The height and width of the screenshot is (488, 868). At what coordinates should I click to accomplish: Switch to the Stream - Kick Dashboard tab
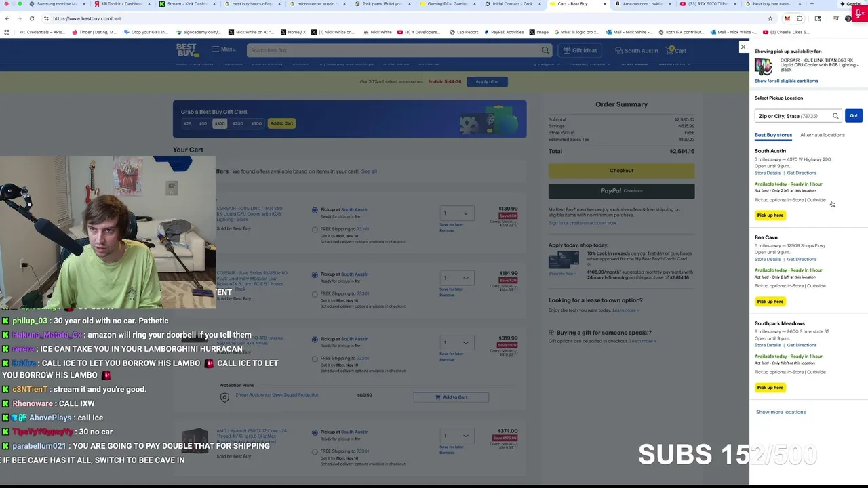(186, 4)
